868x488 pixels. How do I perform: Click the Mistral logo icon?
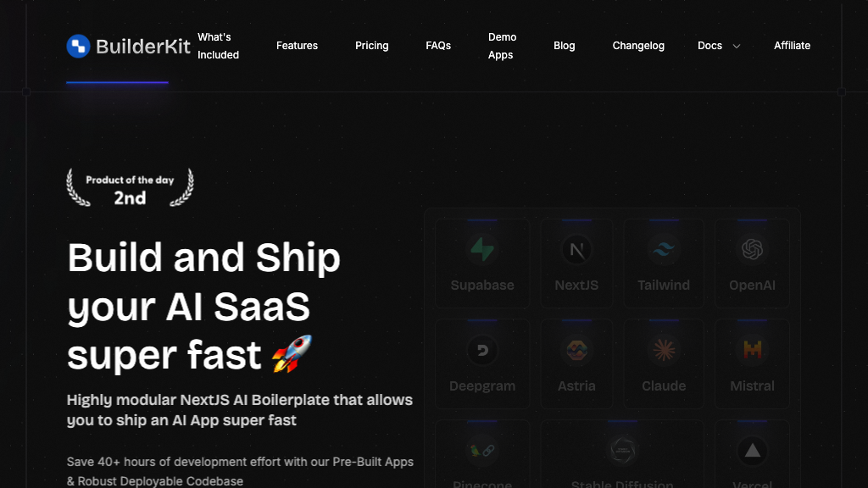tap(752, 350)
